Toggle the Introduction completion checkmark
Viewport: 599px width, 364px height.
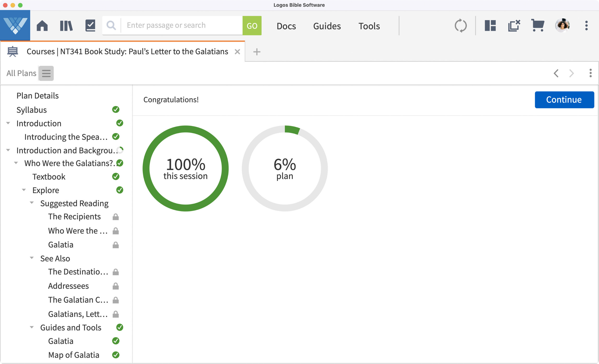pyautogui.click(x=120, y=123)
